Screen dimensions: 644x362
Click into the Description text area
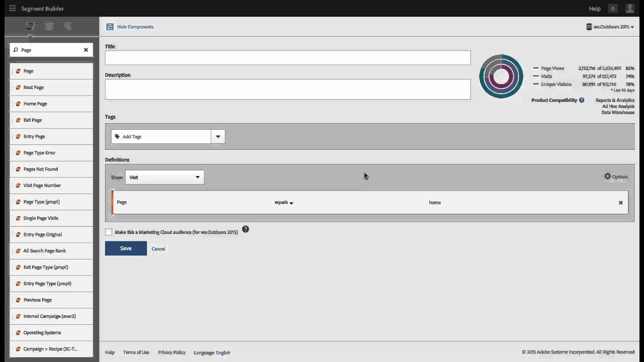coord(288,89)
